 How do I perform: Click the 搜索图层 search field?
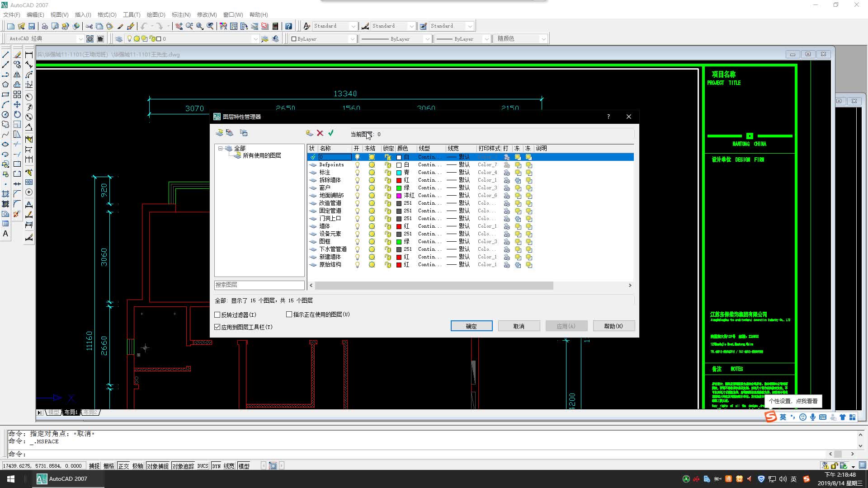click(x=259, y=285)
